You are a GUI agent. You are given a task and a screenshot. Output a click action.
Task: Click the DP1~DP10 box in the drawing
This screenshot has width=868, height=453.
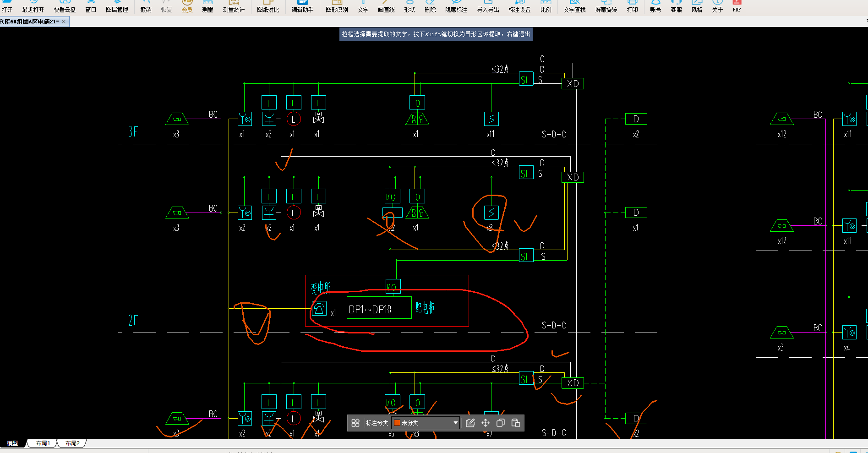(x=379, y=308)
